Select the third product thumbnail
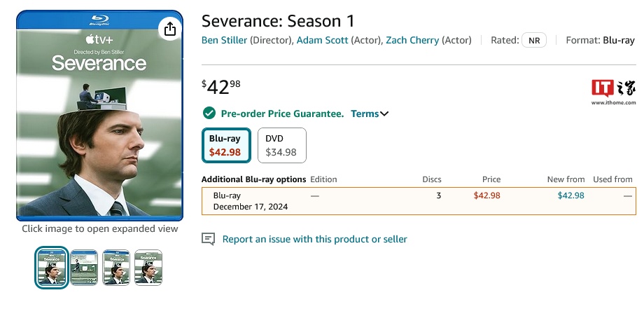This screenshot has width=644, height=309. [116, 267]
